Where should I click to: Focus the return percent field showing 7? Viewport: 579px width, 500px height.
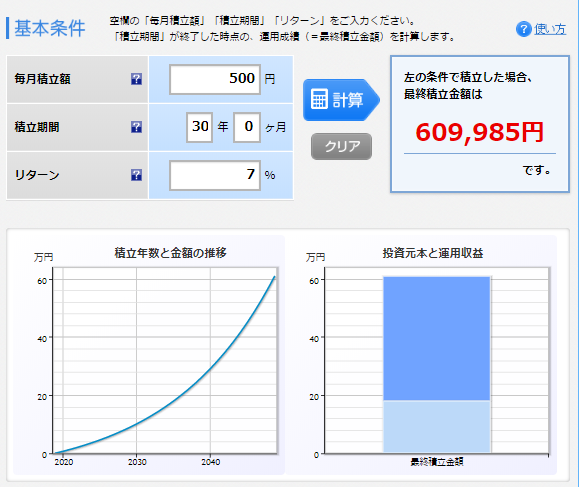tap(215, 175)
